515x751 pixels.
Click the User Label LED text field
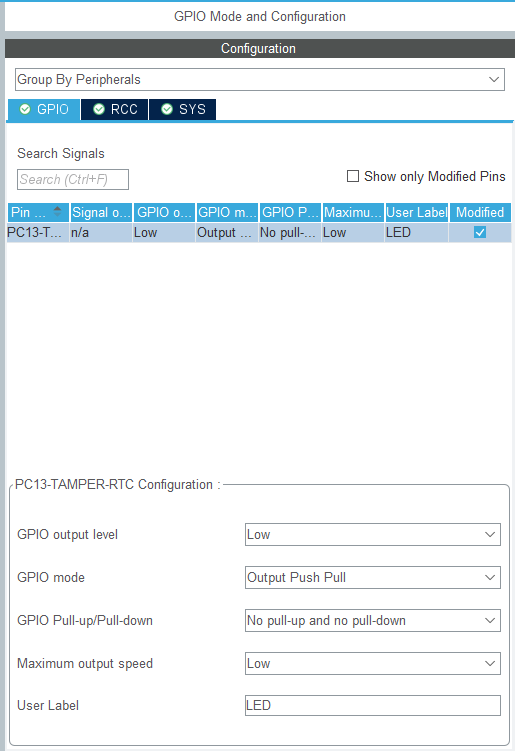(x=373, y=705)
